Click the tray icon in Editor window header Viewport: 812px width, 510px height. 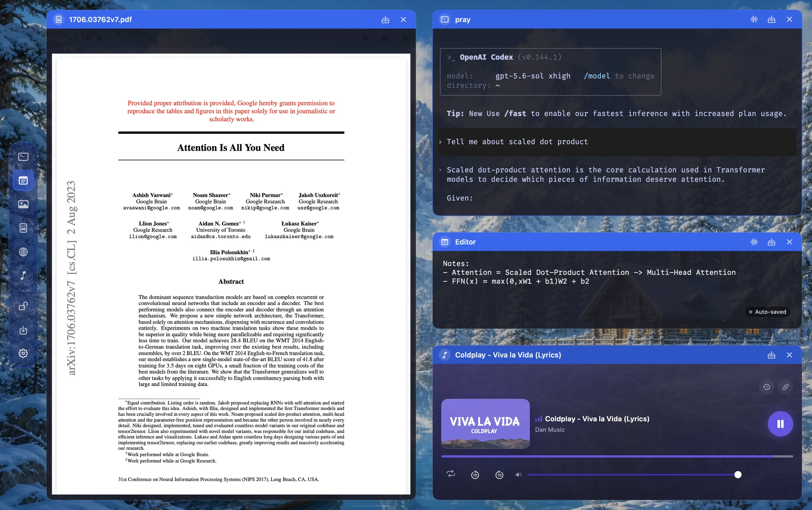point(771,242)
